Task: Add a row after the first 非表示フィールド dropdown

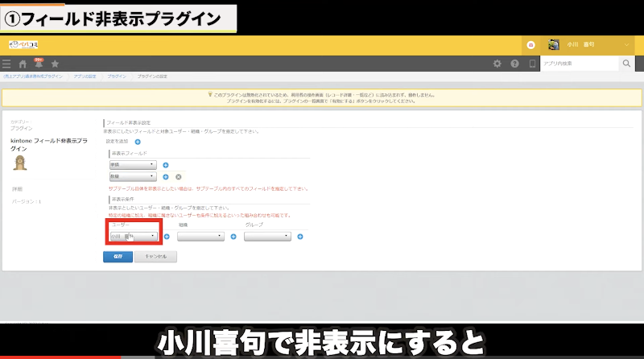Action: click(166, 164)
